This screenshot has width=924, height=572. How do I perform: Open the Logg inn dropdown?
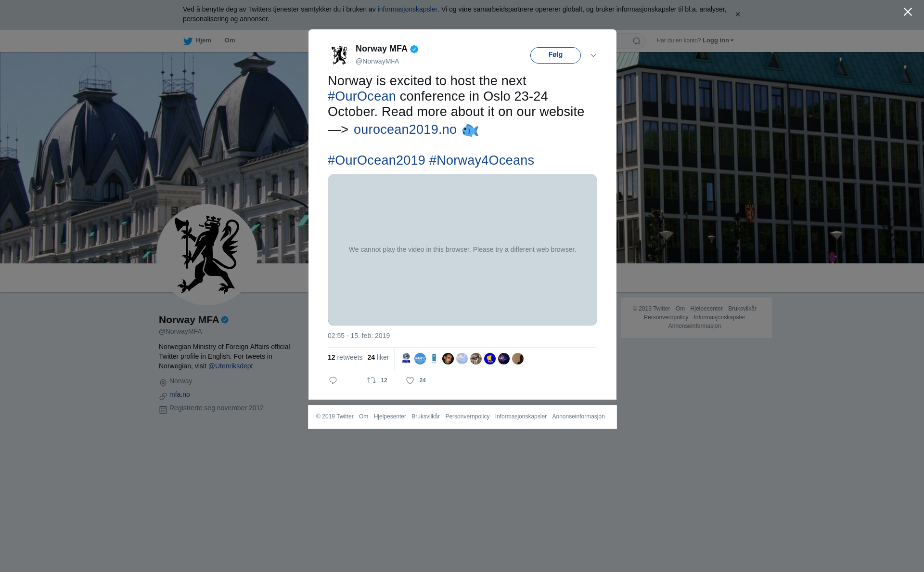(x=718, y=40)
